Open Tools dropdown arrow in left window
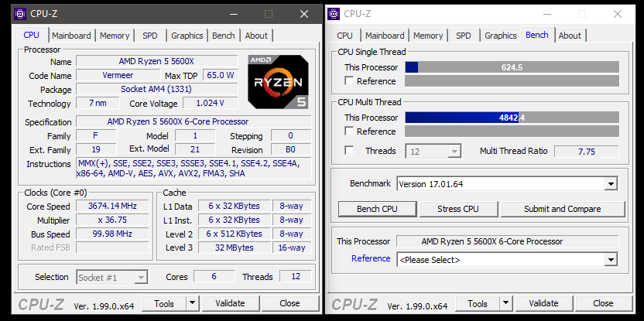 pos(192,303)
